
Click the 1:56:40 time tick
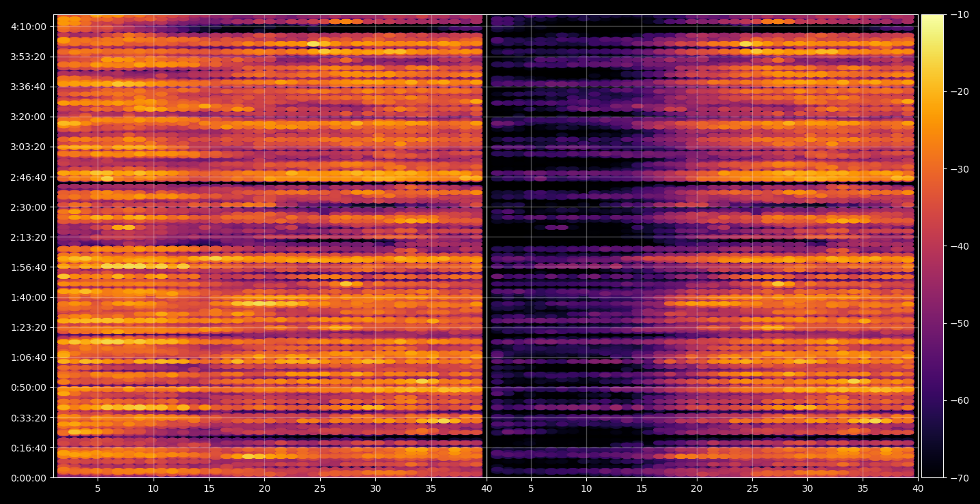[29, 267]
